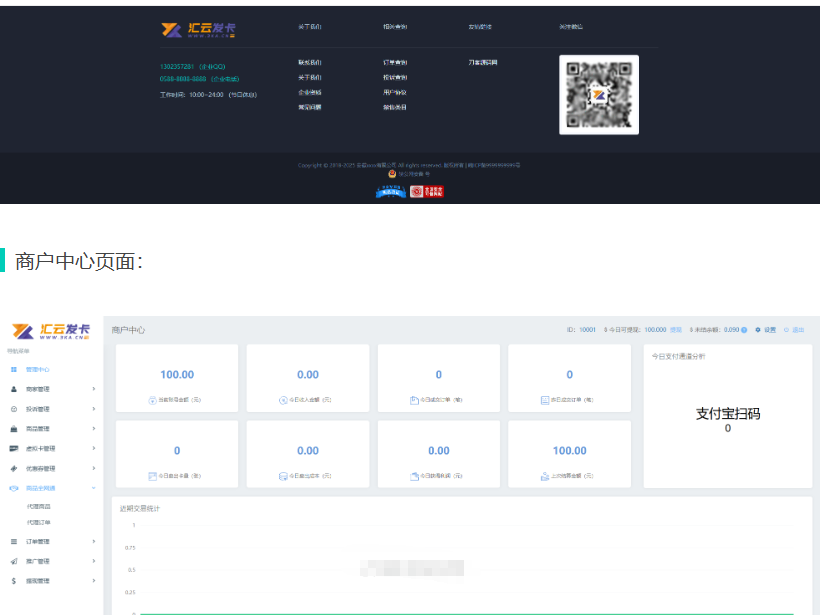Click the 投诉管理 complaint icon in sidebar
This screenshot has height=615, width=820.
(x=14, y=409)
